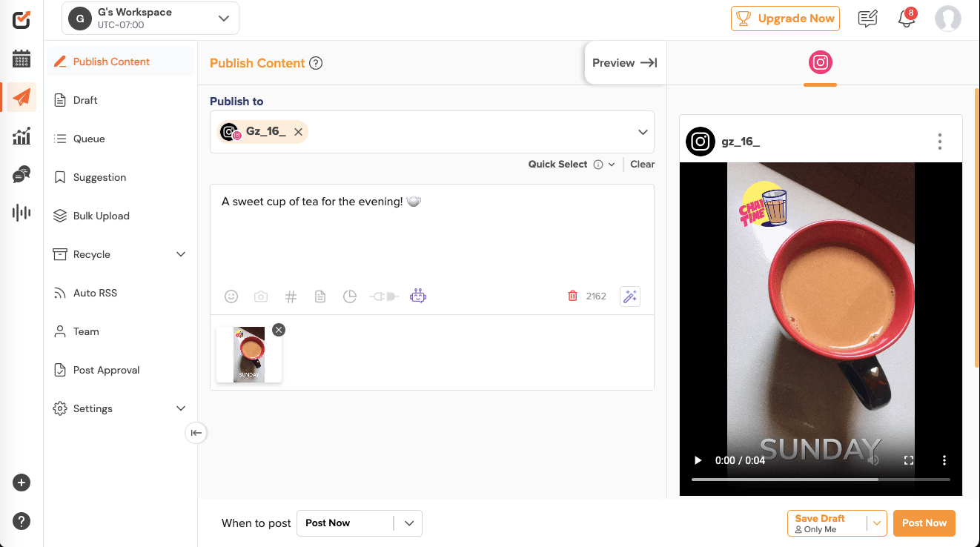Click the hashtag icon in editor toolbar
The height and width of the screenshot is (547, 980).
[291, 296]
